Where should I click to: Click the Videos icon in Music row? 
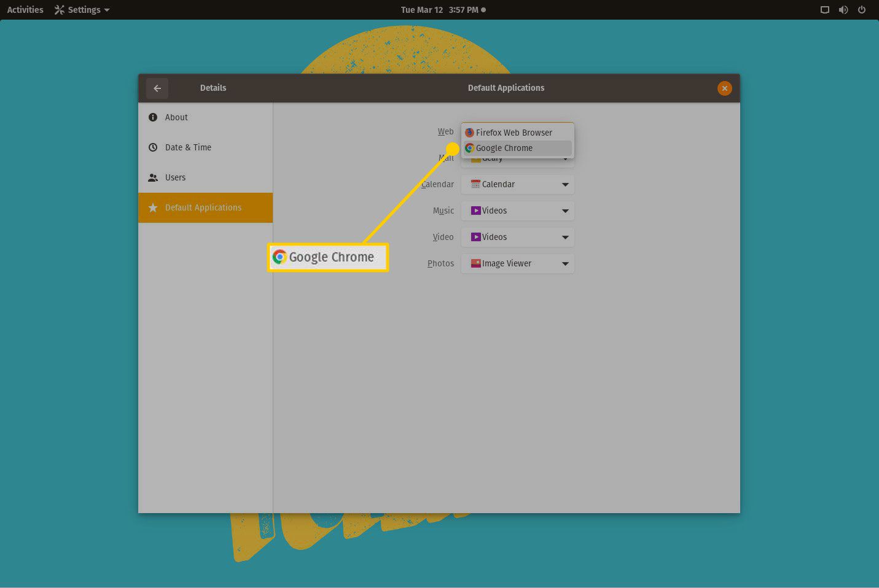point(475,211)
